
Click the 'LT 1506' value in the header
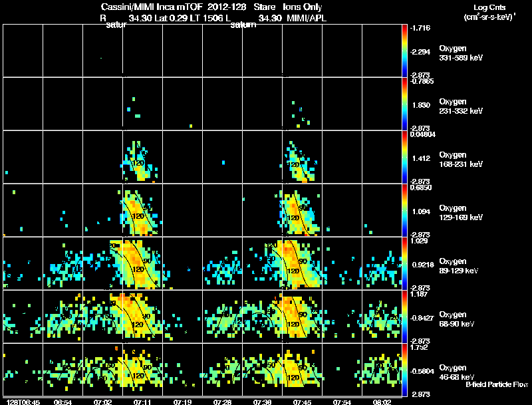pos(206,18)
